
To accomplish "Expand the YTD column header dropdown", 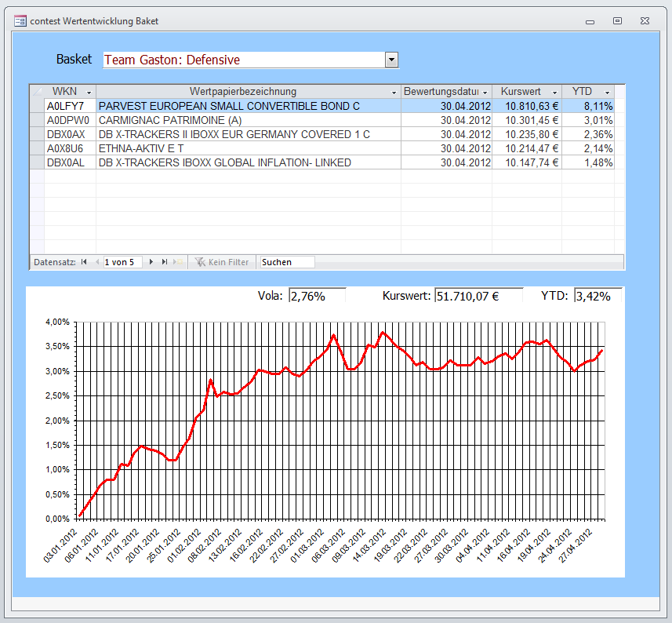I will click(607, 93).
